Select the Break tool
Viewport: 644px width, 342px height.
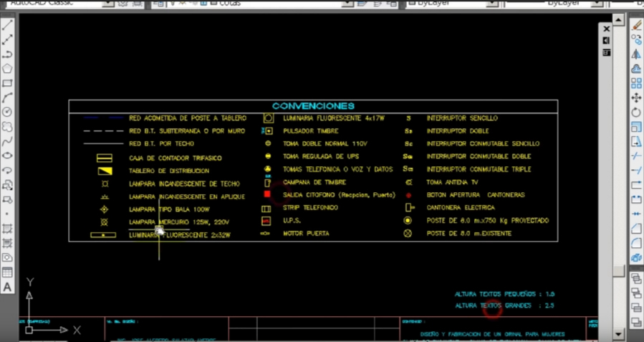636,199
